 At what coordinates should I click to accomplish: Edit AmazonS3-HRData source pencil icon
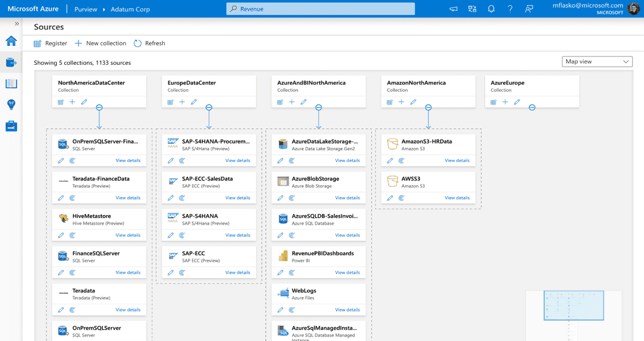[x=390, y=160]
